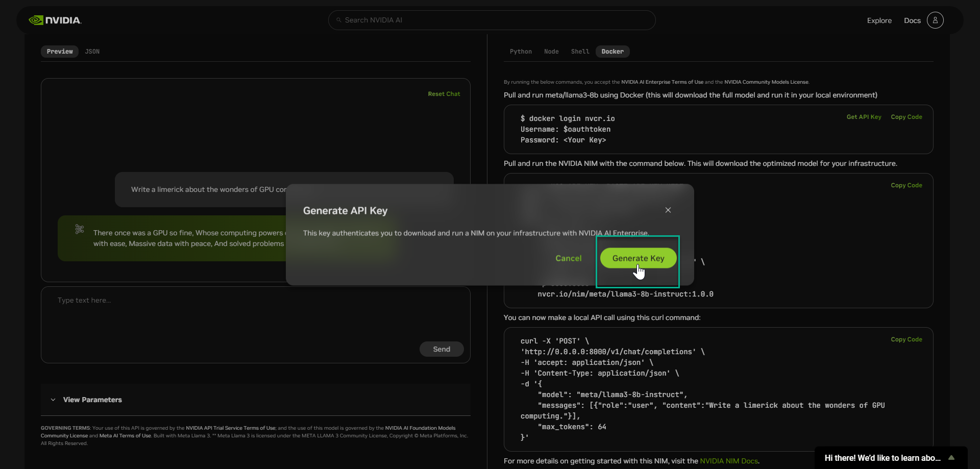
Task: Click the search magnifier icon
Action: (x=338, y=20)
